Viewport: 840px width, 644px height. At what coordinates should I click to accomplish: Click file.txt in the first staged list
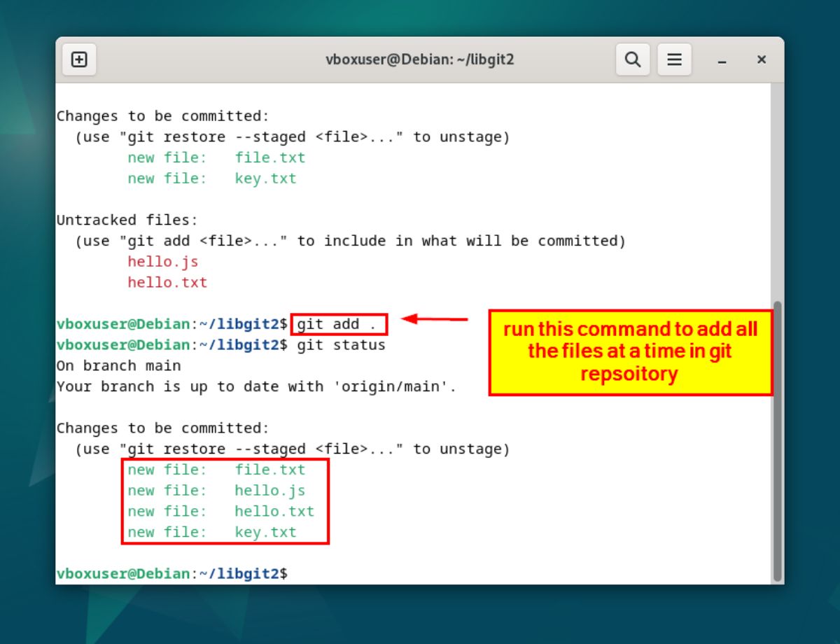269,157
